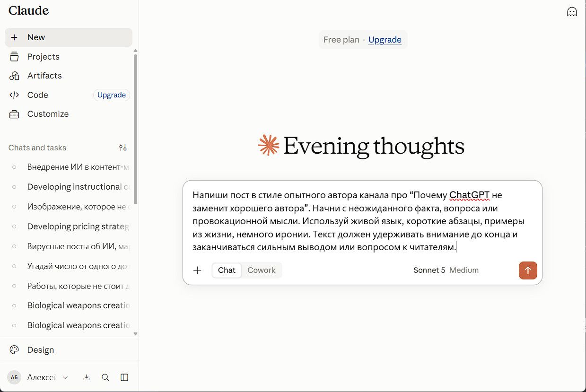Click sidebar scrollbar up arrow
This screenshot has height=392, width=586.
(x=136, y=51)
